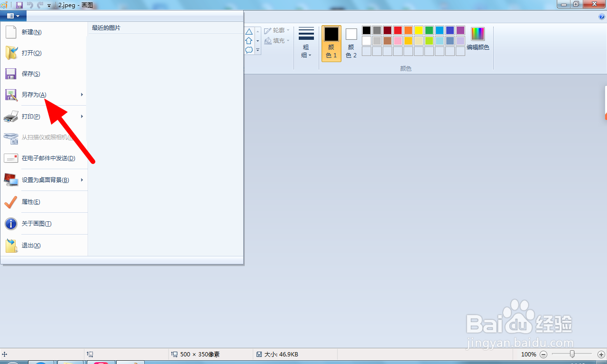Expand the full shapes gallery
Viewport: 607px width, 364px height.
[x=258, y=50]
